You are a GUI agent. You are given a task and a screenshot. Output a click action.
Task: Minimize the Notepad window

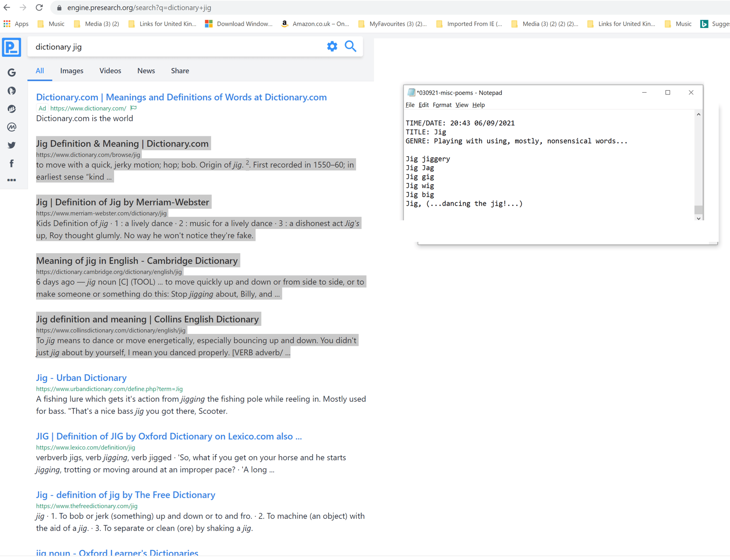[x=644, y=93]
